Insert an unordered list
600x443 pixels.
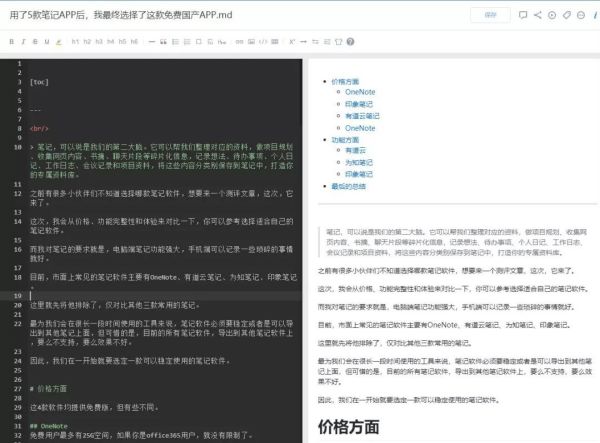pyautogui.click(x=175, y=42)
